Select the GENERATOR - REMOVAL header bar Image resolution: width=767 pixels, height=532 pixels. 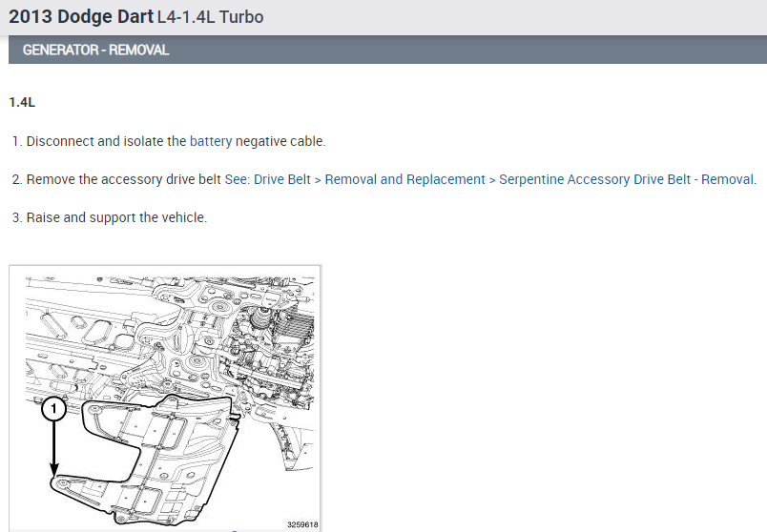click(x=387, y=50)
